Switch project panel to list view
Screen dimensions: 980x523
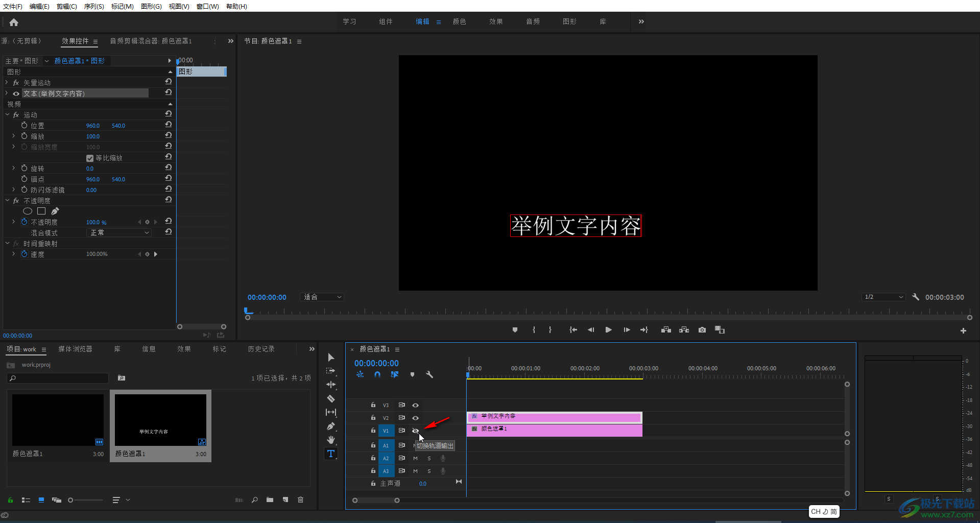coord(26,500)
